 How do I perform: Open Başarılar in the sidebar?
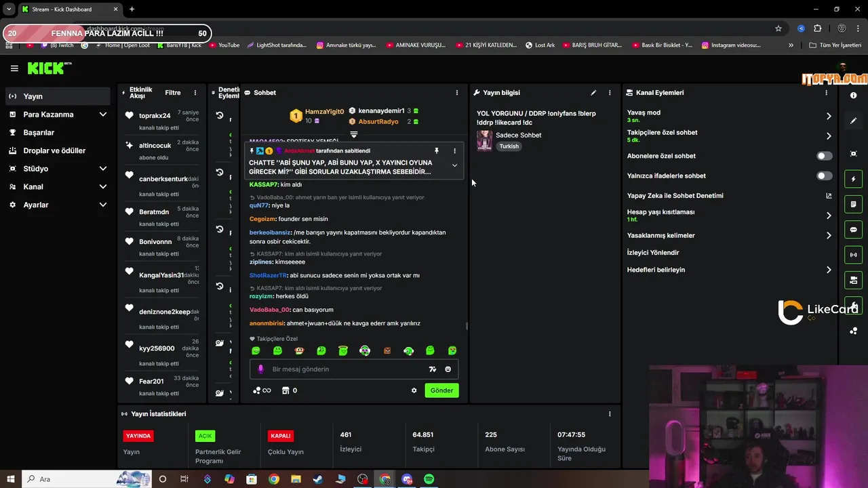[x=58, y=133]
